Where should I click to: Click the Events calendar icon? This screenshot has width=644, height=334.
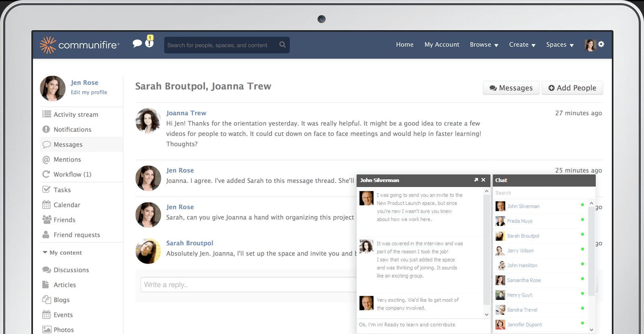[47, 314]
